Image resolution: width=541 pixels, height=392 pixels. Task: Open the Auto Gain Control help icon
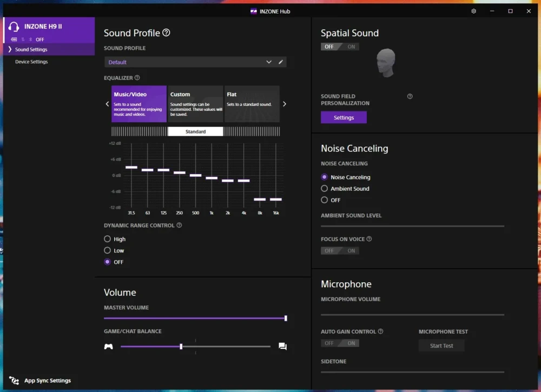point(380,331)
